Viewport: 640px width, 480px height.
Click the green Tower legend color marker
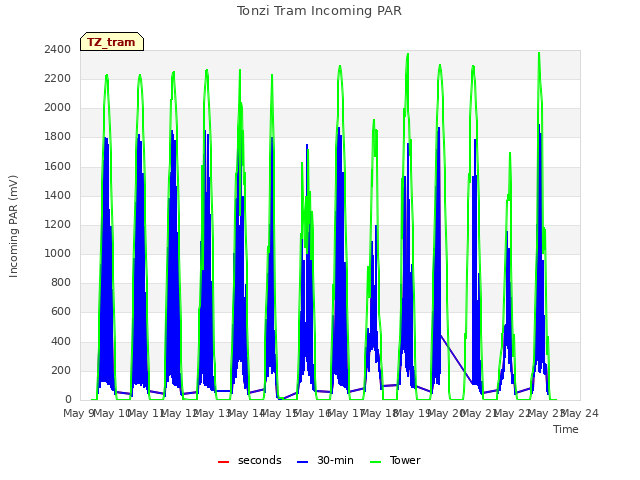pyautogui.click(x=375, y=462)
